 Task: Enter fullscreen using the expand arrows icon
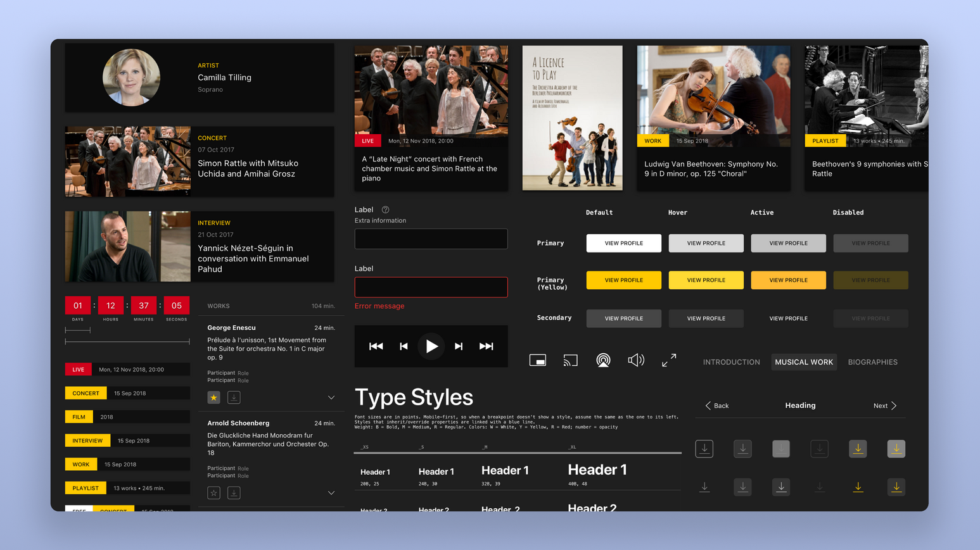point(669,359)
